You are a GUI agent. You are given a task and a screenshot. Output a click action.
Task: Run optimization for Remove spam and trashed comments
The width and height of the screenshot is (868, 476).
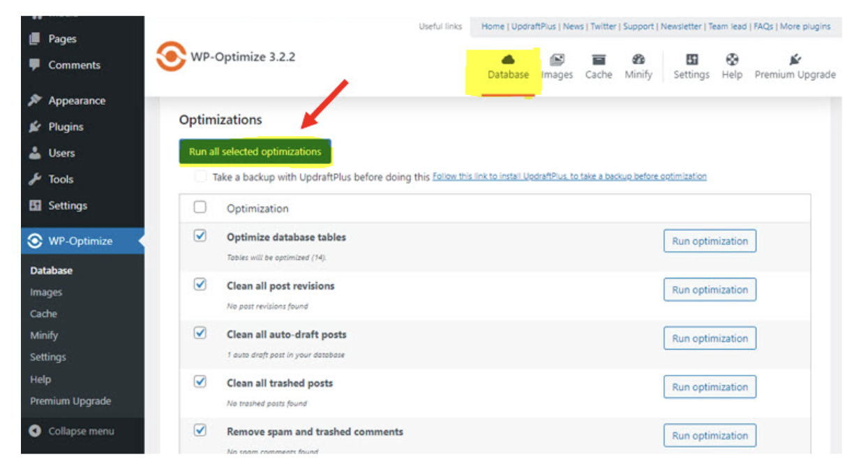710,436
